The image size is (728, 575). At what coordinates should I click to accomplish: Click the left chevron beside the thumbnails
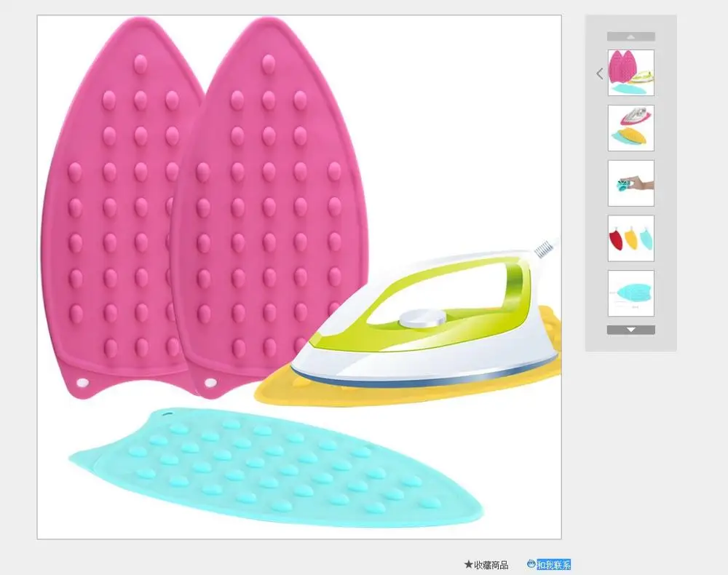[x=600, y=74]
